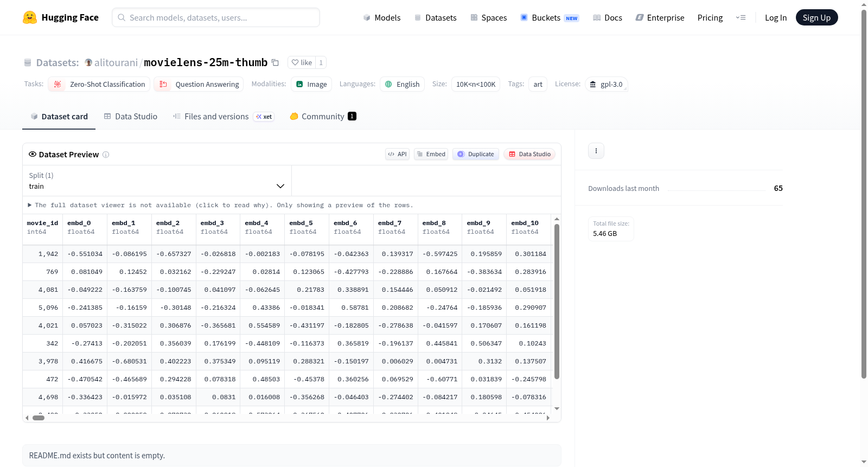Click the Sign Up button
868x467 pixels.
(x=816, y=17)
